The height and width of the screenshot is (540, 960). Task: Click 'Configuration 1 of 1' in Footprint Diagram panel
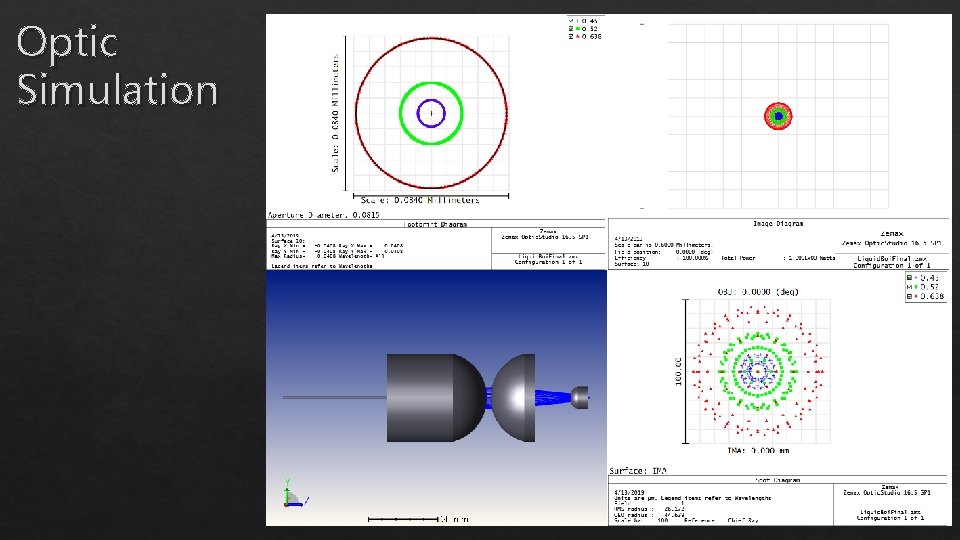click(548, 262)
